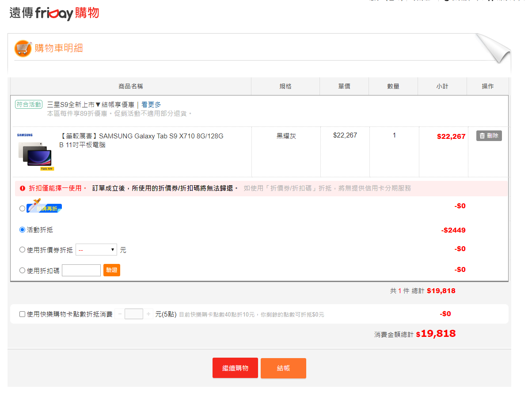Open the 看更多 promotion link
The width and height of the screenshot is (532, 397).
[x=151, y=105]
